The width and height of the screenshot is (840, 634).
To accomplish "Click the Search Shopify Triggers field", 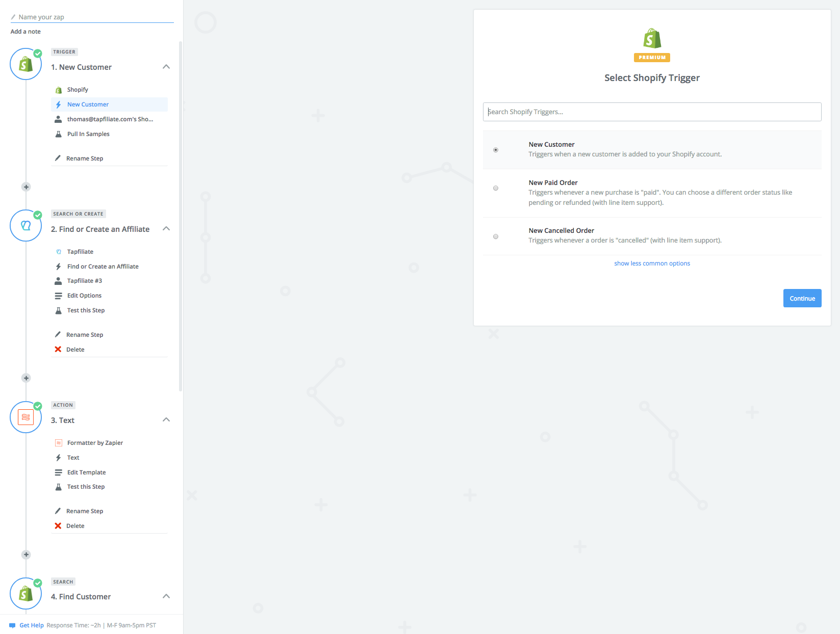I will (652, 112).
